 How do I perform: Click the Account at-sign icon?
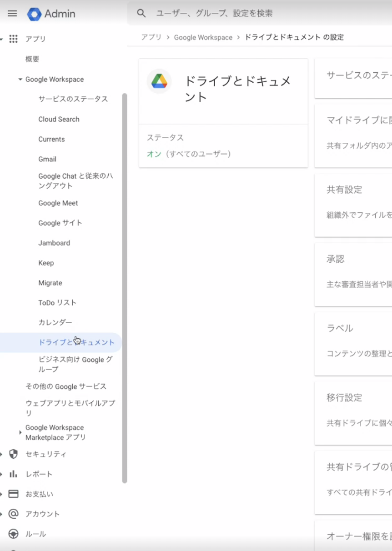pyautogui.click(x=14, y=514)
